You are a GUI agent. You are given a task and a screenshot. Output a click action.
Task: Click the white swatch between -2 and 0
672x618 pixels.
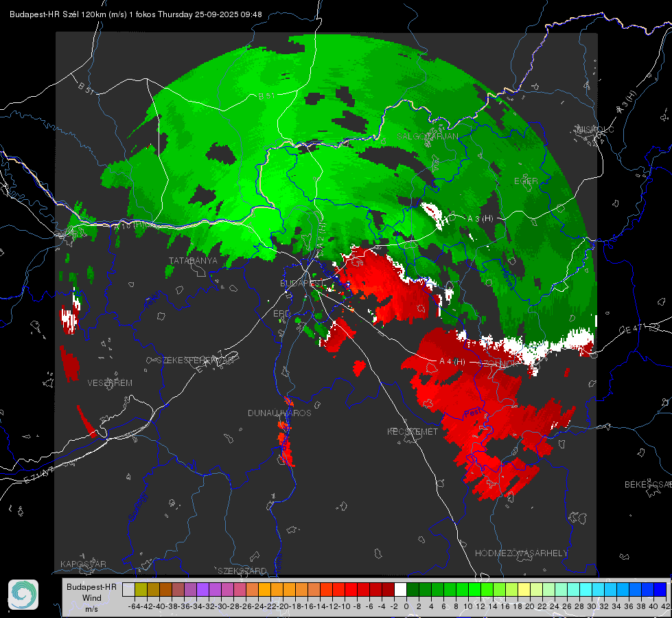click(400, 589)
